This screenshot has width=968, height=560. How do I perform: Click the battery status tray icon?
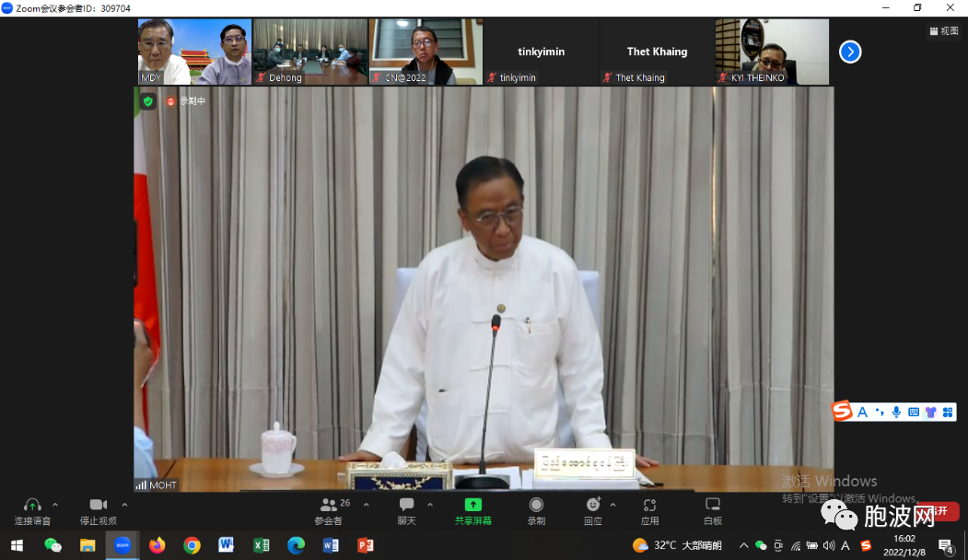pos(811,546)
